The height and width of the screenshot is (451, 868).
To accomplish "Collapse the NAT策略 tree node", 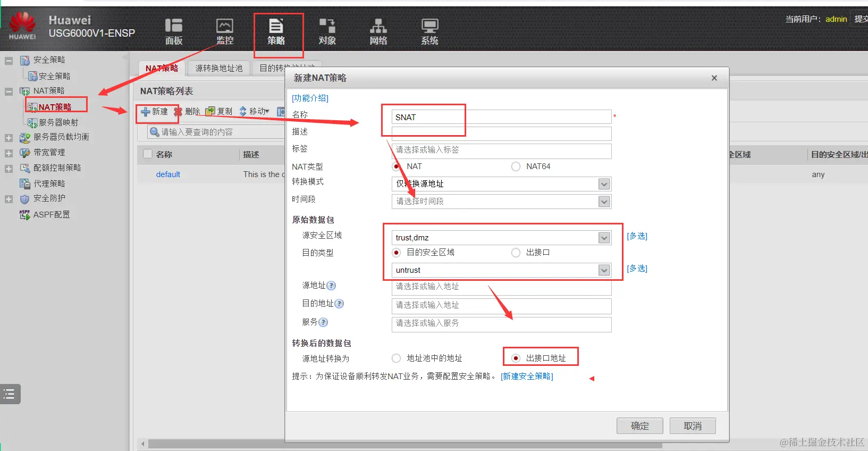I will pos(9,91).
